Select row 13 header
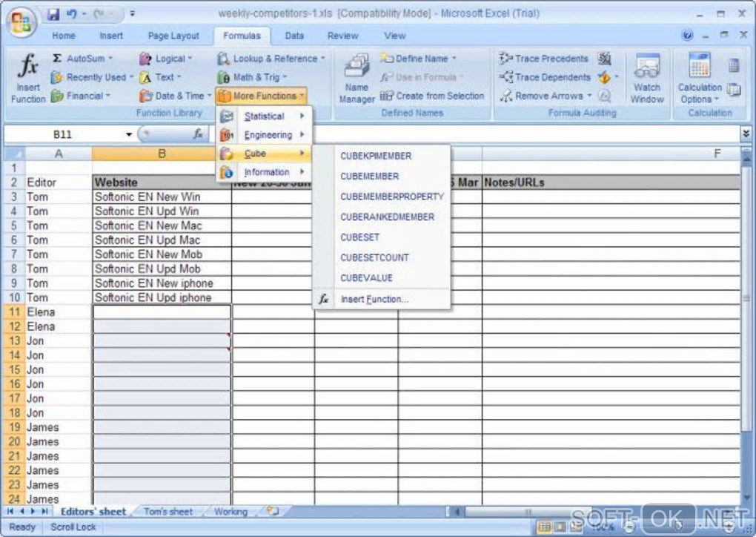The image size is (756, 537). (15, 341)
